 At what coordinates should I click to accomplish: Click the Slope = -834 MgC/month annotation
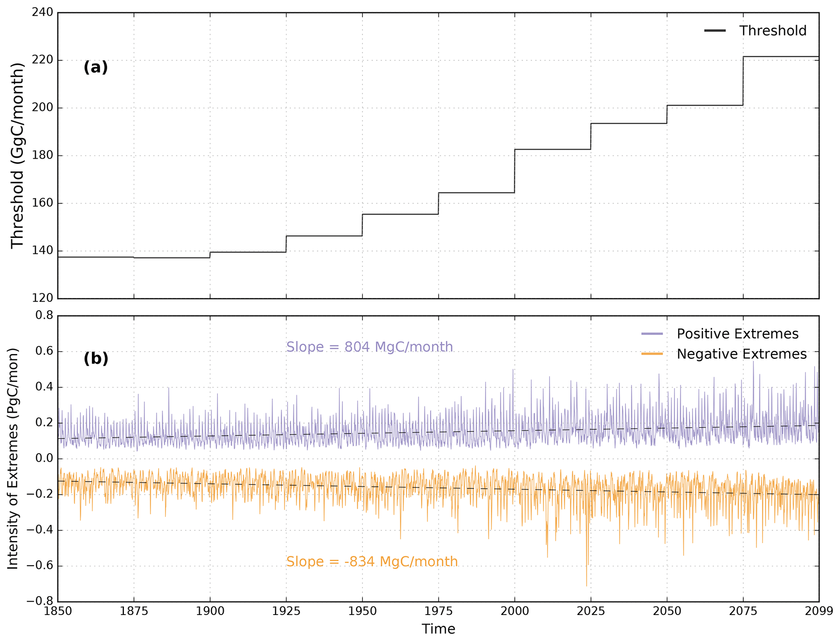[x=371, y=562]
